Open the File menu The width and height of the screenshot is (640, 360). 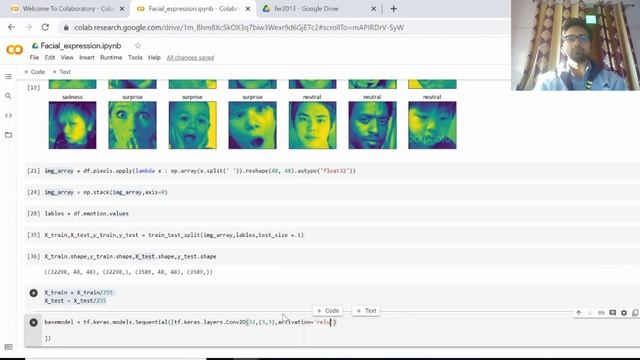[34, 58]
